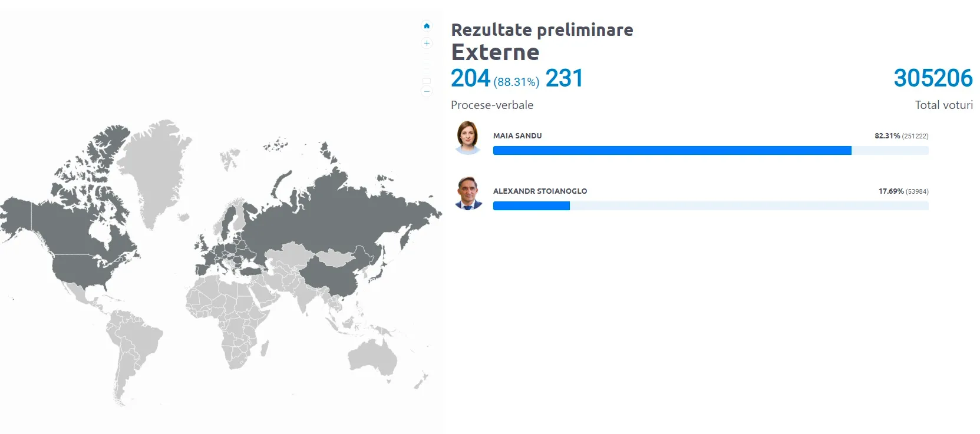Click Sandu's 82.31% vote percentage
980x434 pixels.
(887, 136)
